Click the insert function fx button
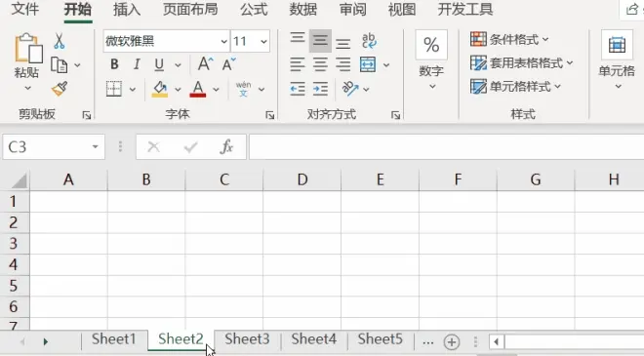644x356 pixels. [x=226, y=146]
